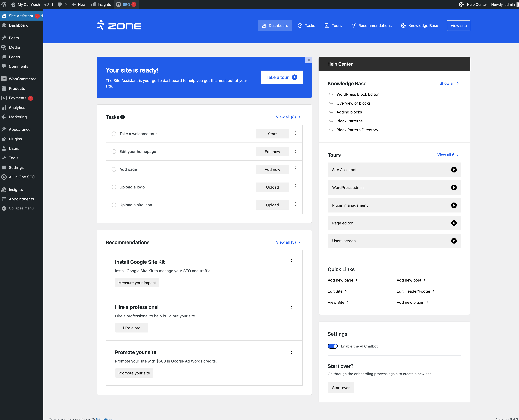Click the SEO icon in admin bar
The image size is (519, 420).
(118, 4)
